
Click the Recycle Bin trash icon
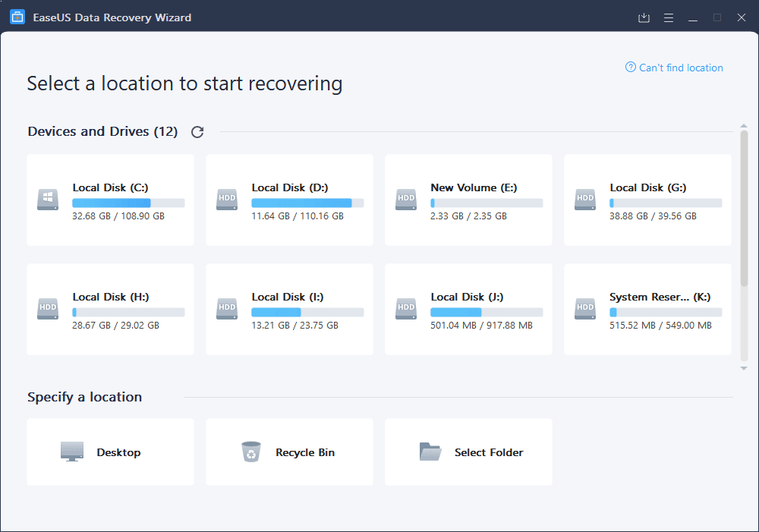250,451
